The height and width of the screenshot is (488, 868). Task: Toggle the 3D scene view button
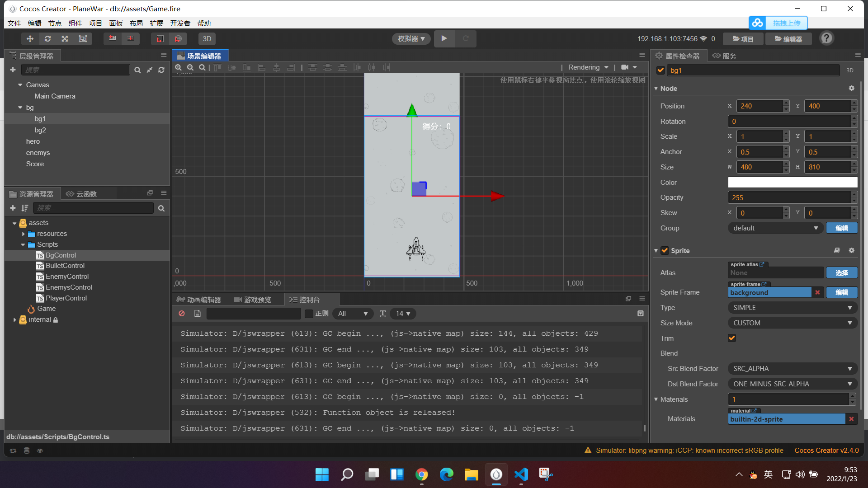(x=207, y=39)
